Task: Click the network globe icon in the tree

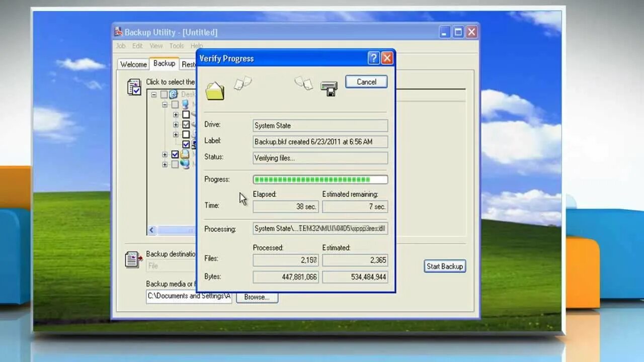Action: [x=185, y=164]
